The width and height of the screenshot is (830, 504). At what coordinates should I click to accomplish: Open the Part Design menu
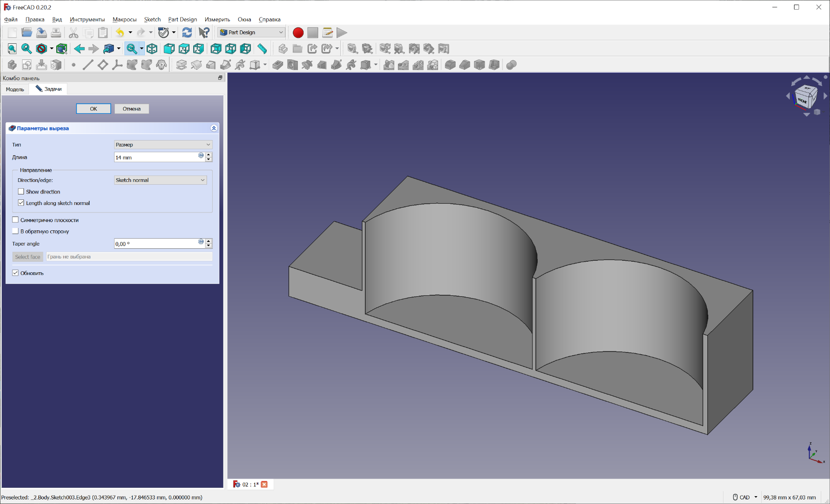(x=182, y=19)
